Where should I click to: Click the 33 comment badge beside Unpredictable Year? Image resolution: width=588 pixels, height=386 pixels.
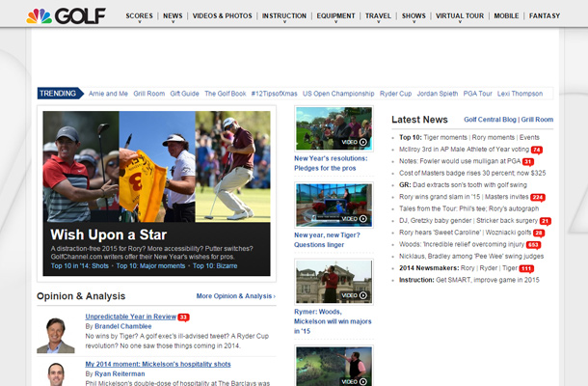tap(183, 317)
